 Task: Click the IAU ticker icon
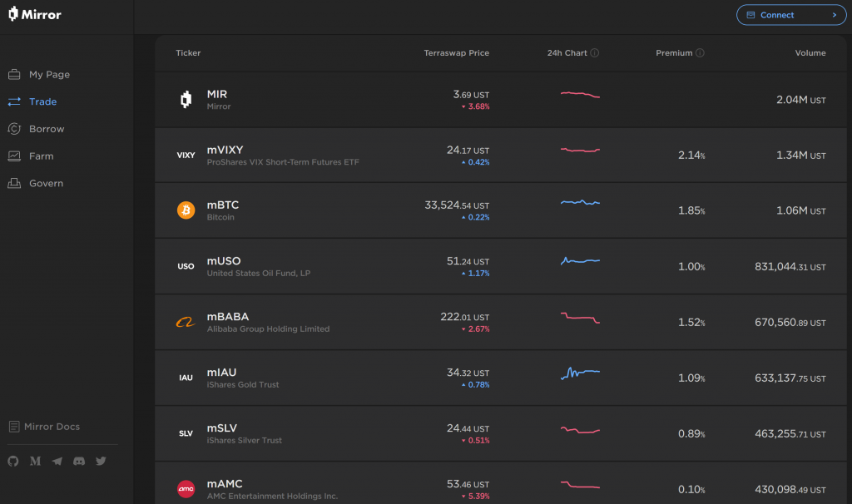(x=186, y=378)
